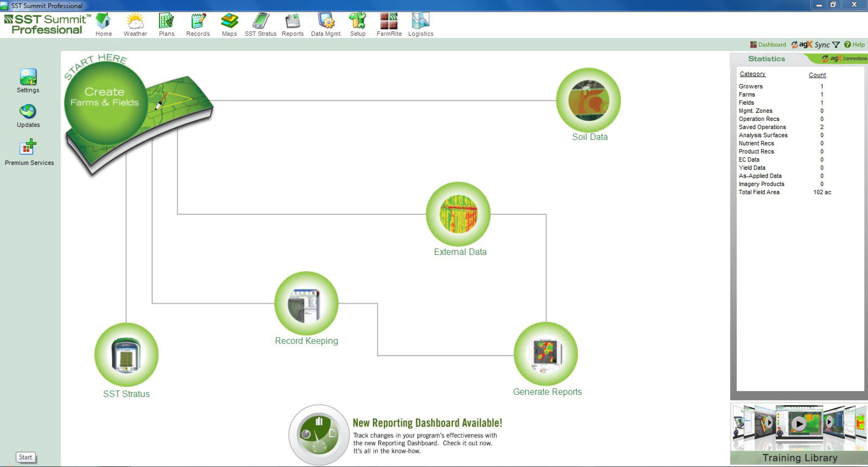Screen dimensions: 868x467
Task: Open the Weather module
Action: 135,25
